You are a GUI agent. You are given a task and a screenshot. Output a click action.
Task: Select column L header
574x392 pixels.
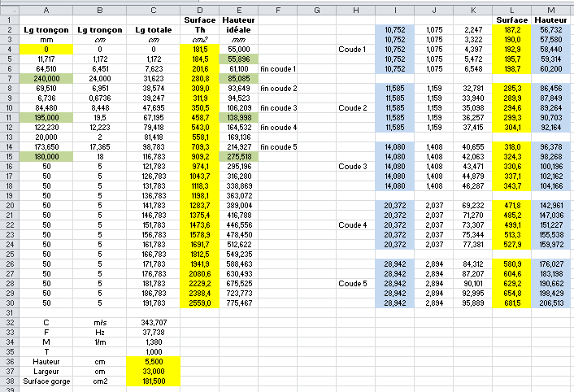511,11
